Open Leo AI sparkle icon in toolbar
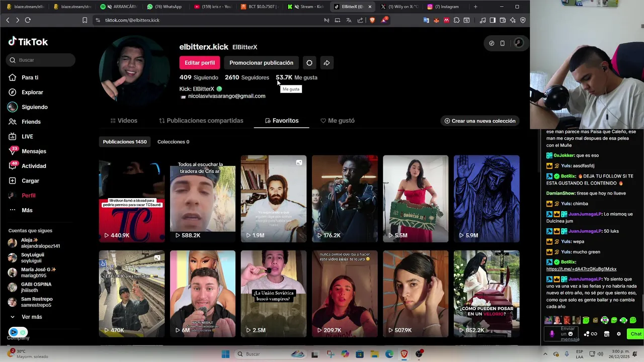 513,20
